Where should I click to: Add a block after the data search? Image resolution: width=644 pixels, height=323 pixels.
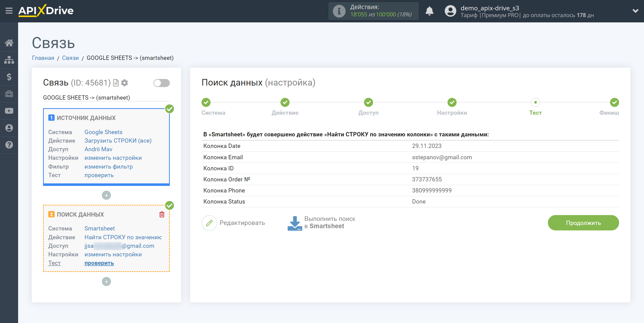(x=106, y=281)
